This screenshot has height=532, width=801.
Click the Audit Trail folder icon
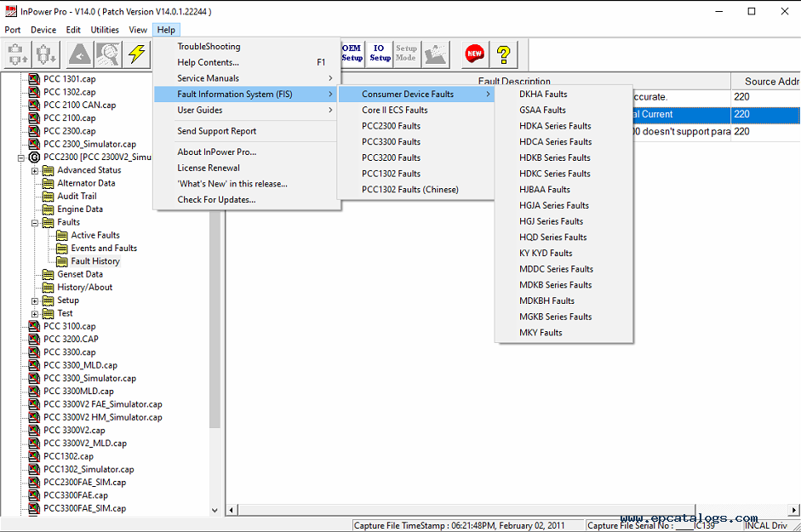(48, 197)
